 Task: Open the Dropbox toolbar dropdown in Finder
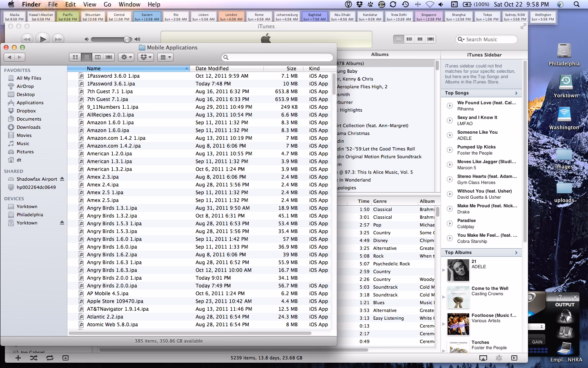pyautogui.click(x=145, y=57)
